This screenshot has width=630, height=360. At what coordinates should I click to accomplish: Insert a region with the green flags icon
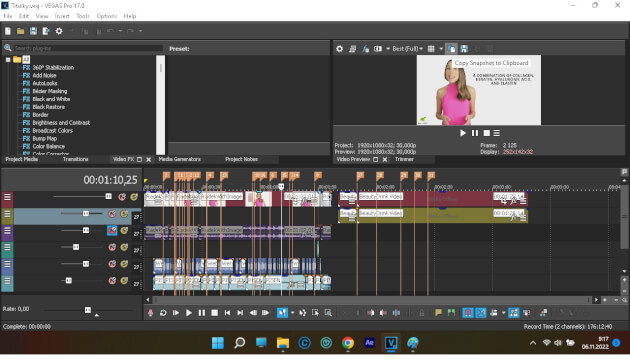click(451, 313)
